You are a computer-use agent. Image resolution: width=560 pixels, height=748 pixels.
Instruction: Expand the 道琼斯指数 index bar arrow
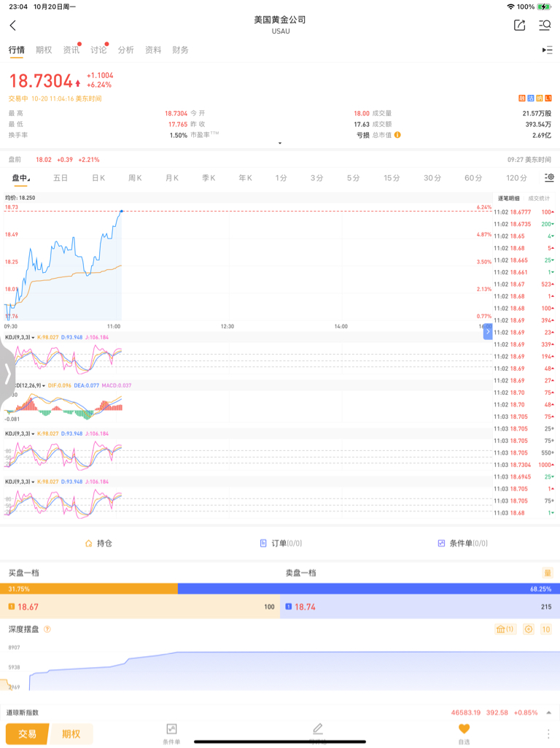548,713
